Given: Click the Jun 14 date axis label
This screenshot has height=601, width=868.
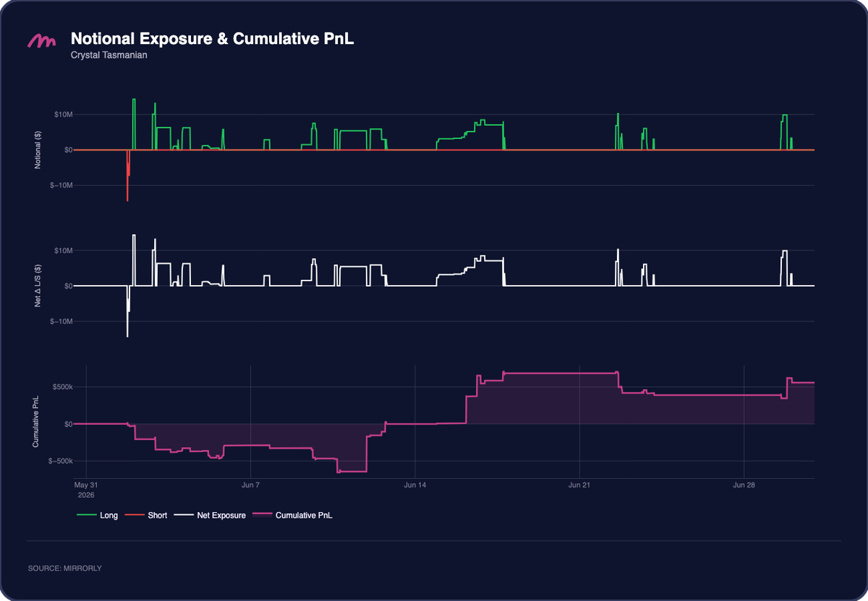Looking at the screenshot, I should pos(415,485).
